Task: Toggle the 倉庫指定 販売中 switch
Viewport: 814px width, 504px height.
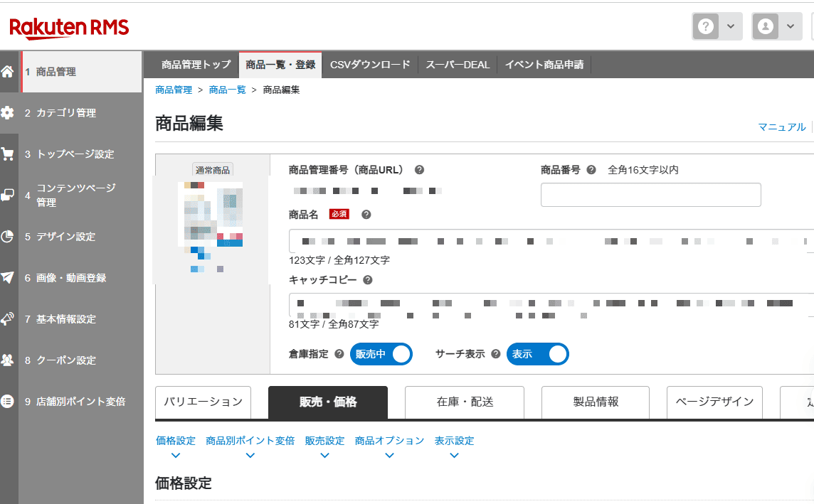Action: click(381, 354)
